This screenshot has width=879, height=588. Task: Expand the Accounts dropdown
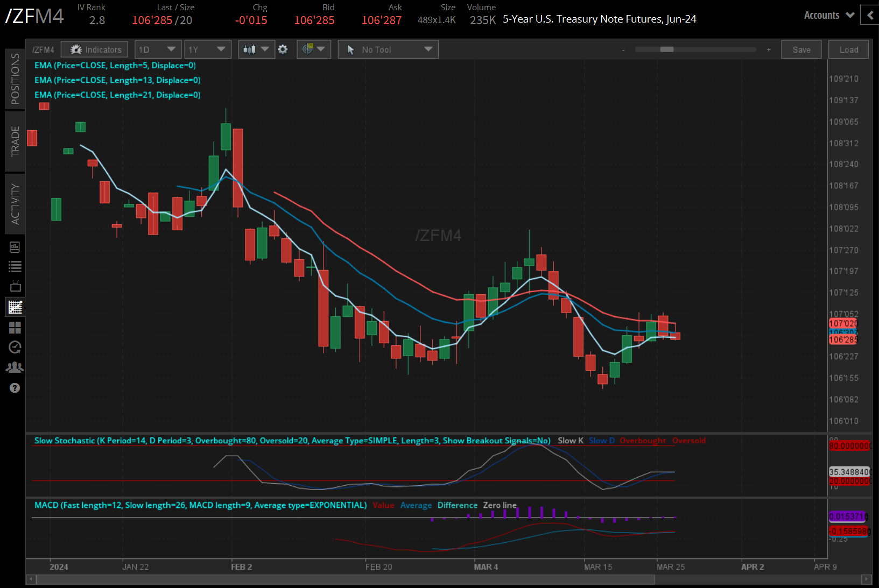[x=829, y=15]
